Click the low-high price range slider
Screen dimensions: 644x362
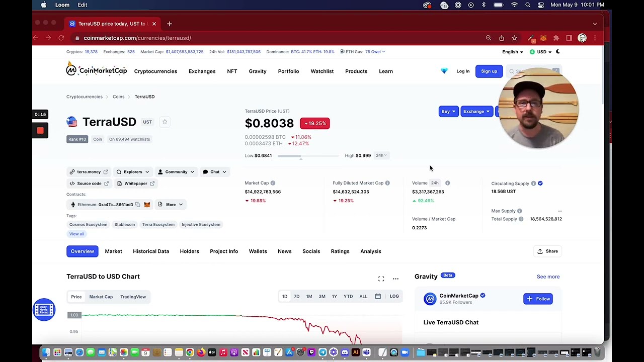click(308, 156)
